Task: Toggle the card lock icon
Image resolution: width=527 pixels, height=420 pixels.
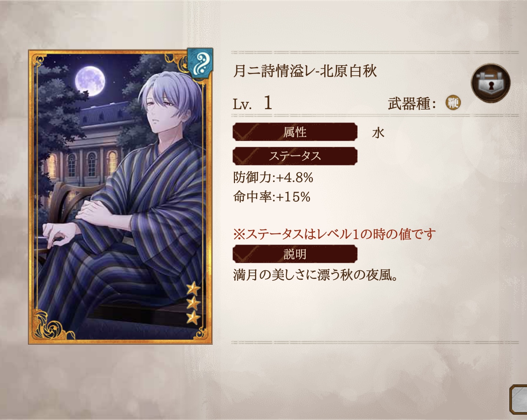Action: pos(490,83)
